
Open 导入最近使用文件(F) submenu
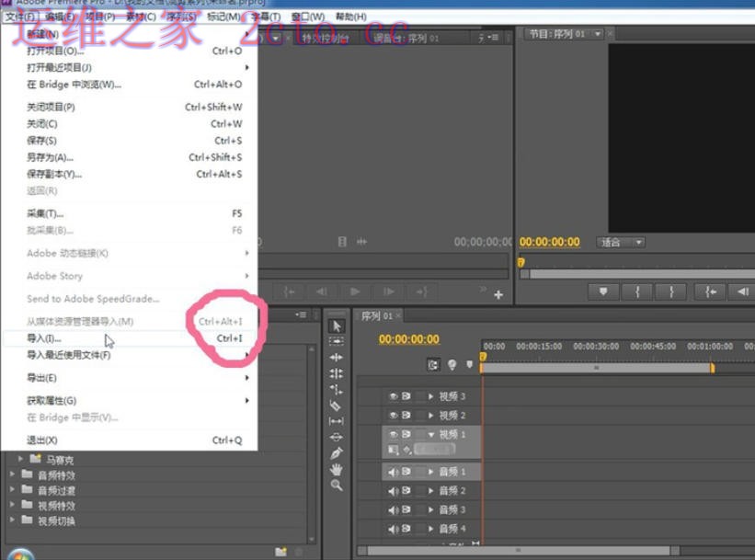pos(130,355)
